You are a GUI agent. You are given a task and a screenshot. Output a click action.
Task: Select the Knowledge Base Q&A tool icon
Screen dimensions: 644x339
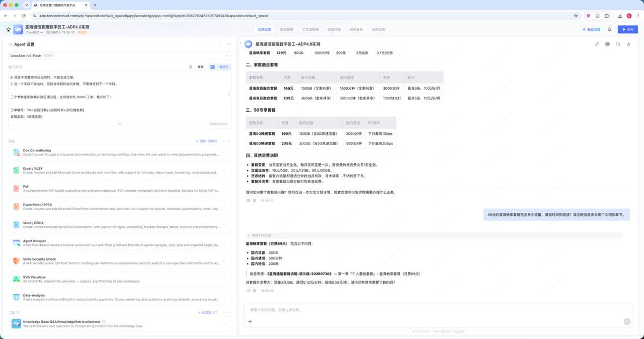coord(17,324)
